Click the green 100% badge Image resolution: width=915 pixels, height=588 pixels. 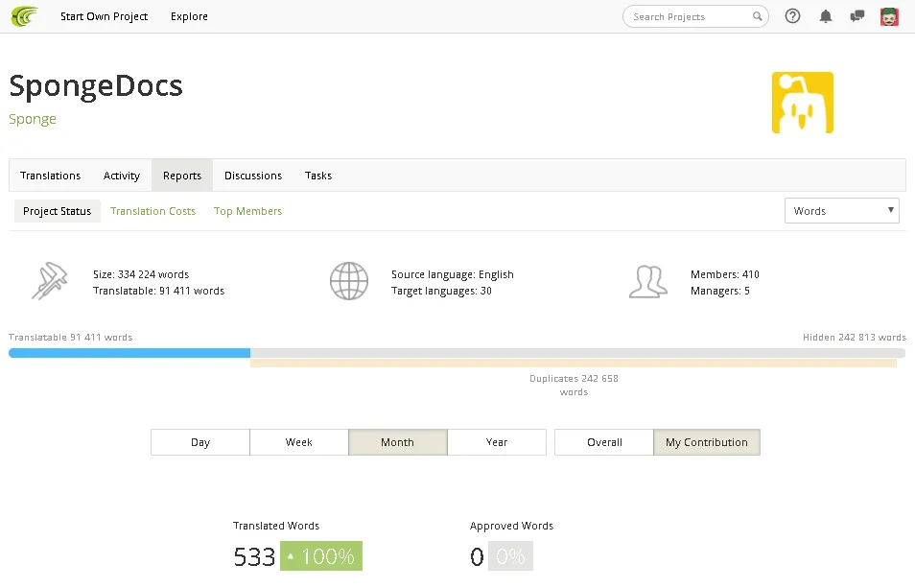(321, 556)
